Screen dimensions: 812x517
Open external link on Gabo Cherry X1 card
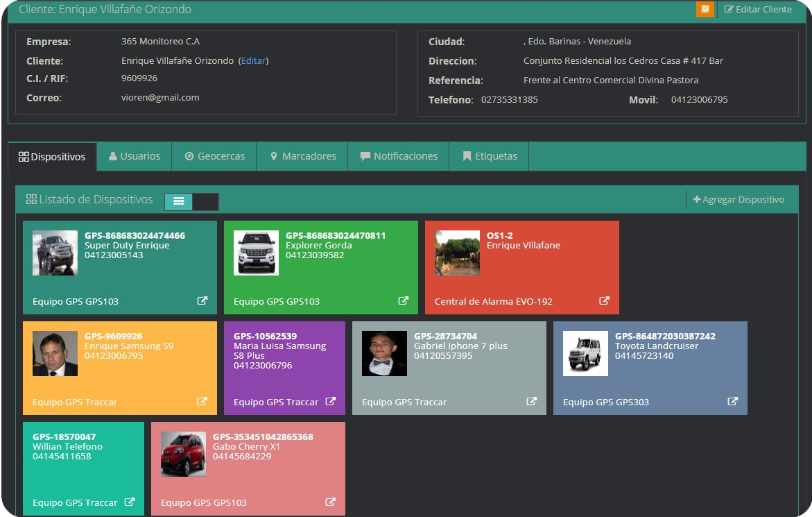[x=331, y=502]
